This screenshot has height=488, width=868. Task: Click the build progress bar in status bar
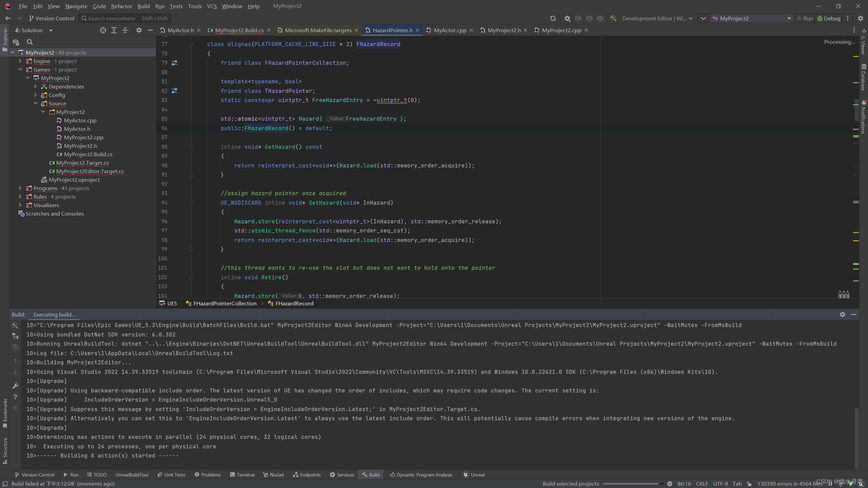pos(633,484)
